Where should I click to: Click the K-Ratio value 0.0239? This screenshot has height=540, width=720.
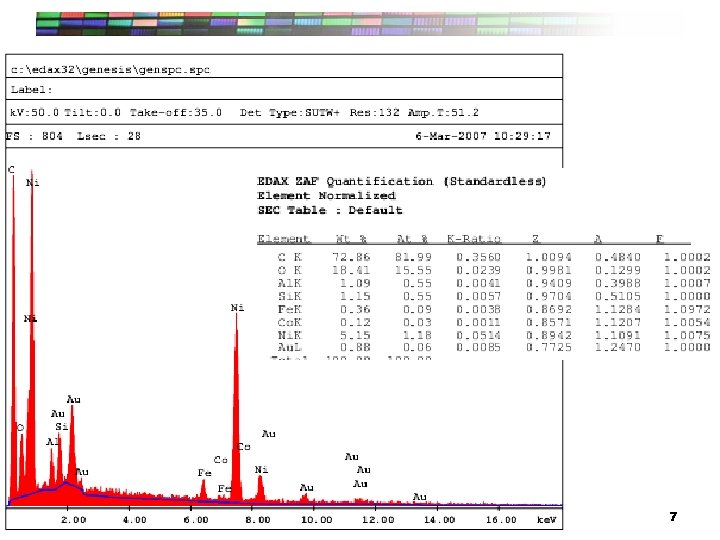point(478,270)
